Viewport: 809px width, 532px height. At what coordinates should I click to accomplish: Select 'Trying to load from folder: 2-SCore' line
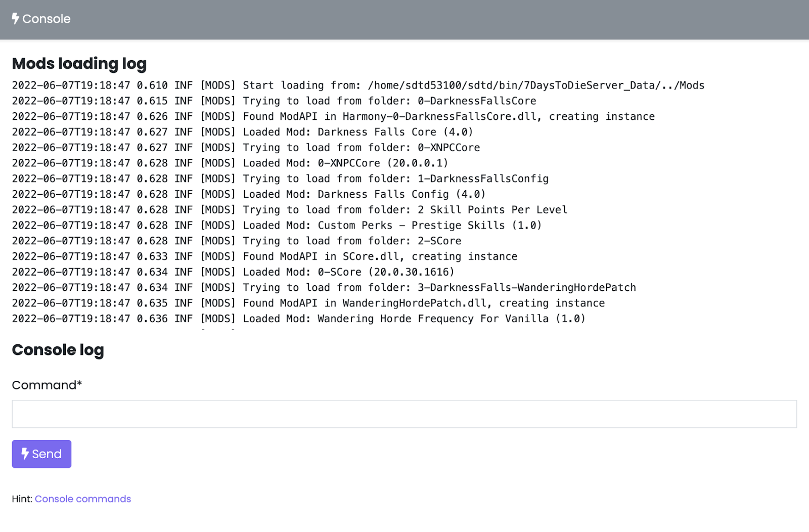(x=237, y=241)
